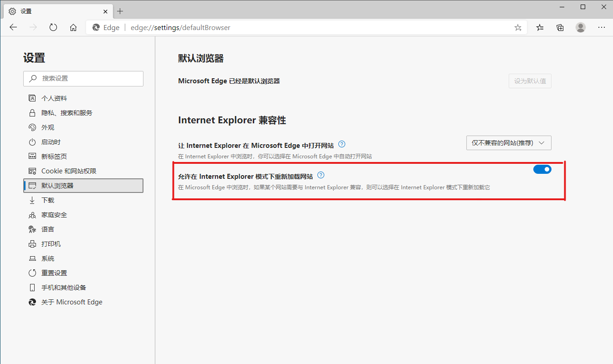Open Cookie 和网站权限 settings section
Viewport: 613px width, 364px height.
pyautogui.click(x=83, y=171)
